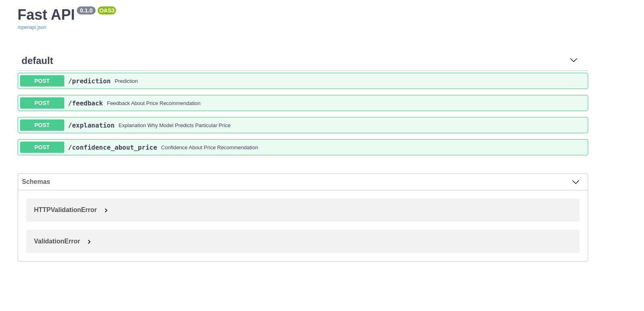Expand ValidationError schema arrow
The height and width of the screenshot is (311, 644).
[x=89, y=242]
